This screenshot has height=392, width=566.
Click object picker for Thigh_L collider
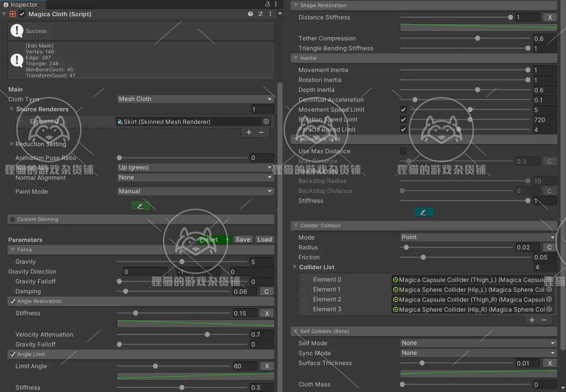(x=549, y=280)
